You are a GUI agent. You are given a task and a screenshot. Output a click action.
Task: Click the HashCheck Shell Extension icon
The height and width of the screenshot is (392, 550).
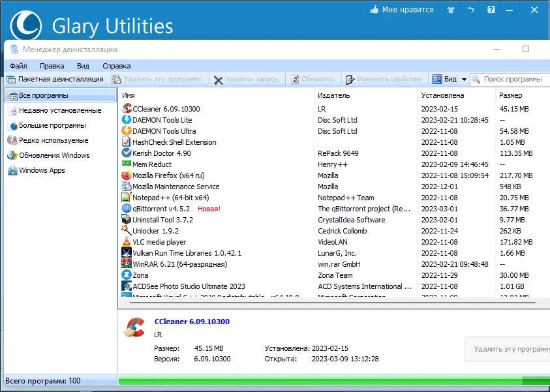click(127, 142)
